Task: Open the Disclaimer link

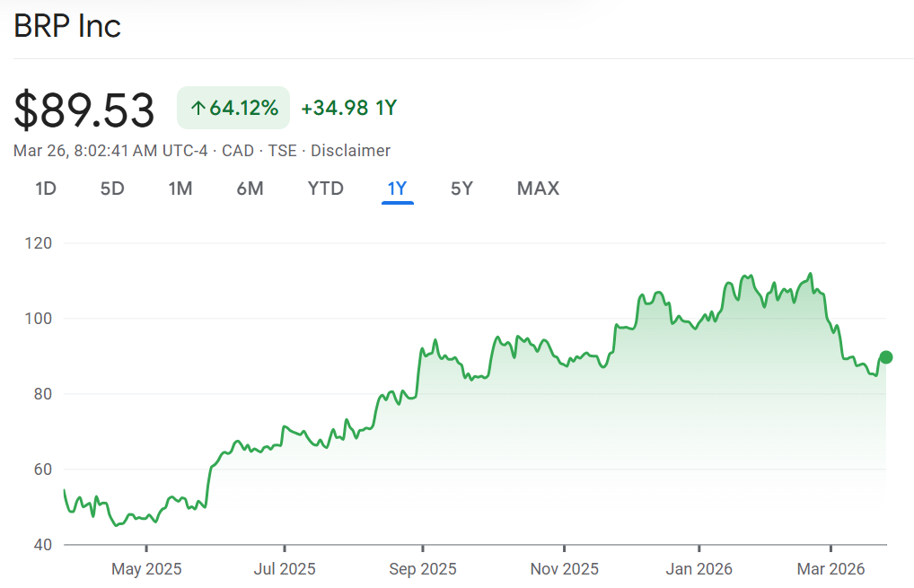Action: tap(350, 151)
